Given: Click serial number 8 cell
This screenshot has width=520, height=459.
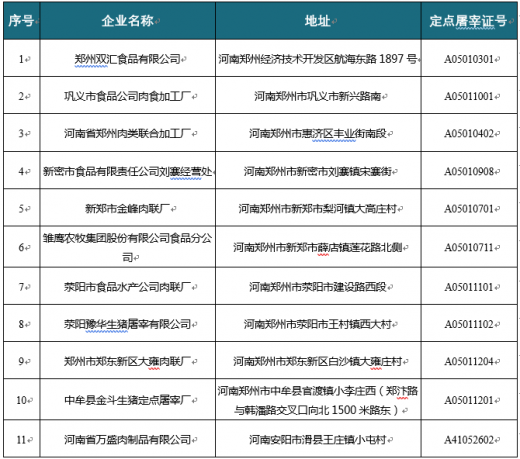Looking at the screenshot, I should [22, 323].
